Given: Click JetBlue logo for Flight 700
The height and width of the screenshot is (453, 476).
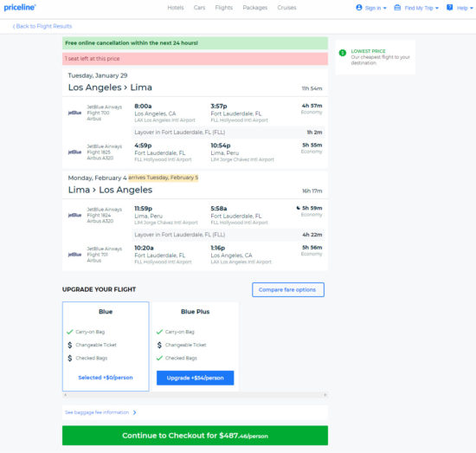Looking at the screenshot, I should [x=74, y=113].
